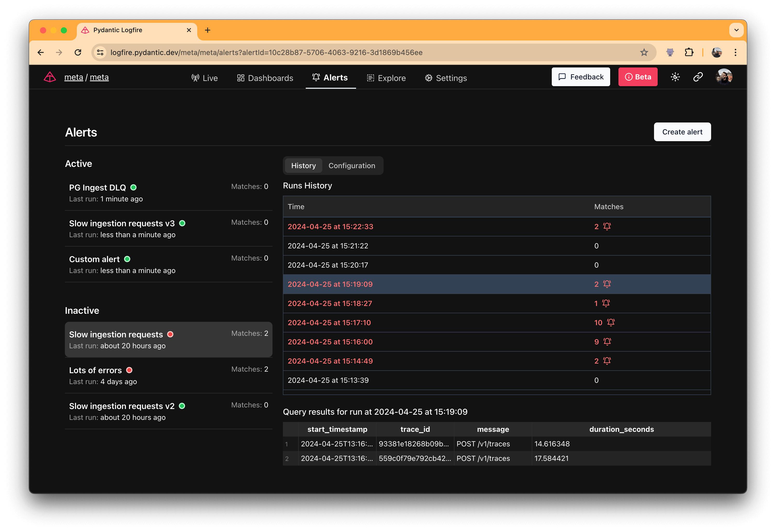
Task: Open the Explore section
Action: pyautogui.click(x=386, y=78)
